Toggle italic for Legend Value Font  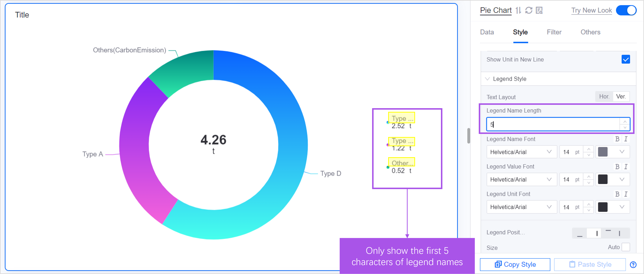click(626, 167)
